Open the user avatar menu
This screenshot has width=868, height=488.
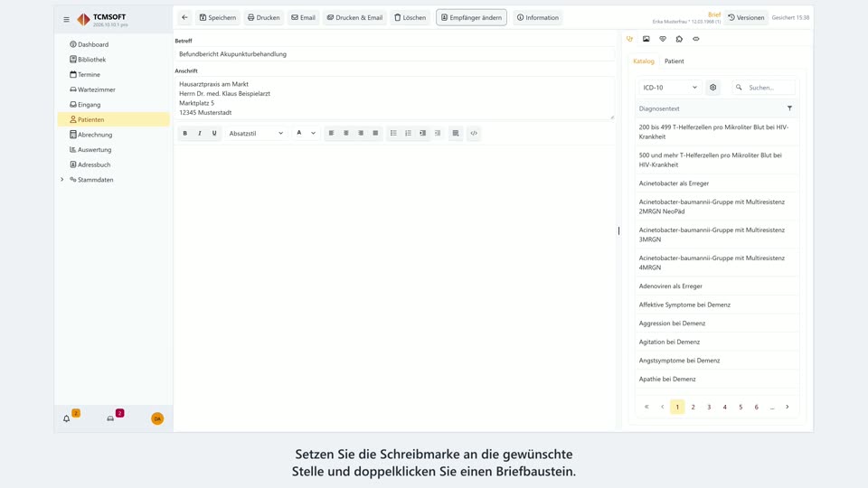click(x=157, y=418)
